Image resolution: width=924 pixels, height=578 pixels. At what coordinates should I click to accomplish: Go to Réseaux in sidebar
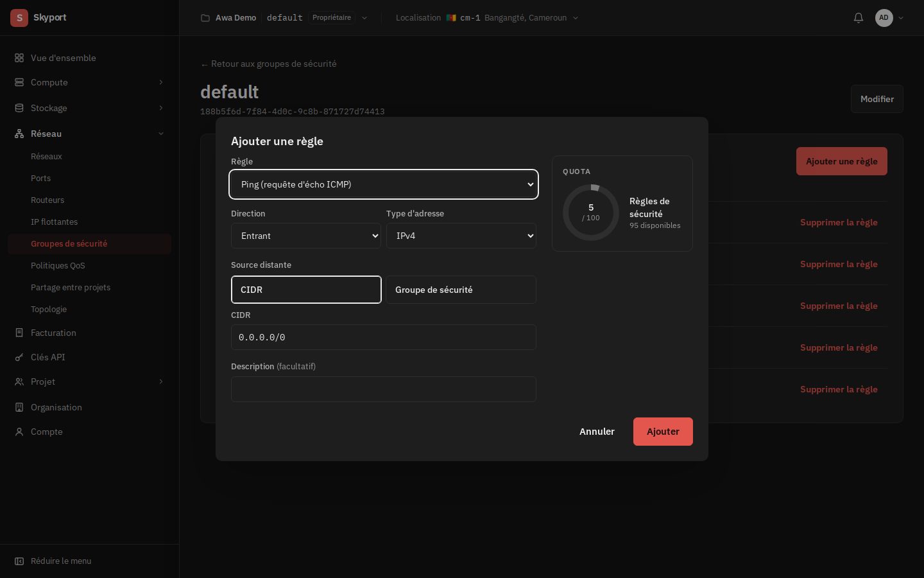(x=46, y=156)
